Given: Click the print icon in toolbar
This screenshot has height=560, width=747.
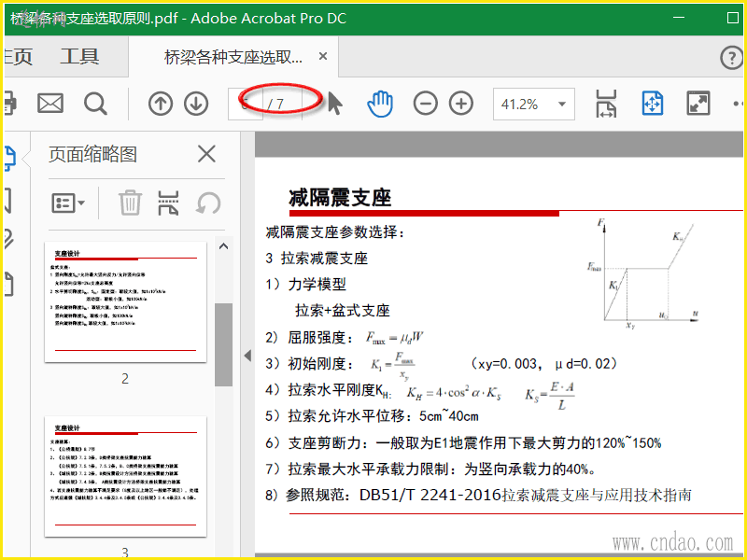Looking at the screenshot, I should [x=10, y=104].
